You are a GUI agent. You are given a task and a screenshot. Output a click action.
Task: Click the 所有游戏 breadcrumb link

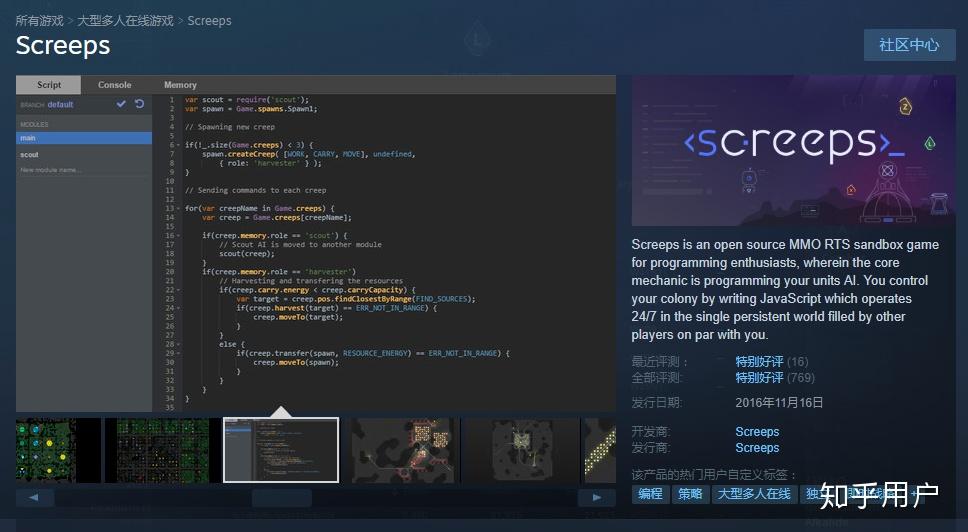(40, 20)
